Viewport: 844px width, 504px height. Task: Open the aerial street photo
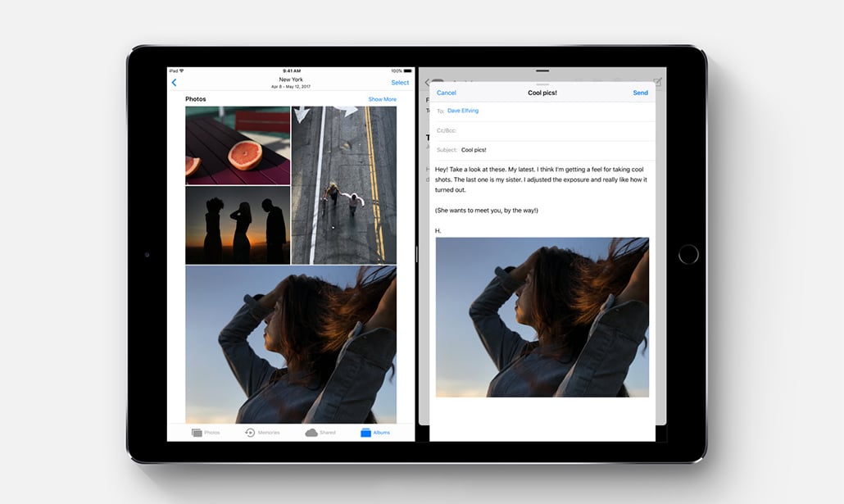344,185
